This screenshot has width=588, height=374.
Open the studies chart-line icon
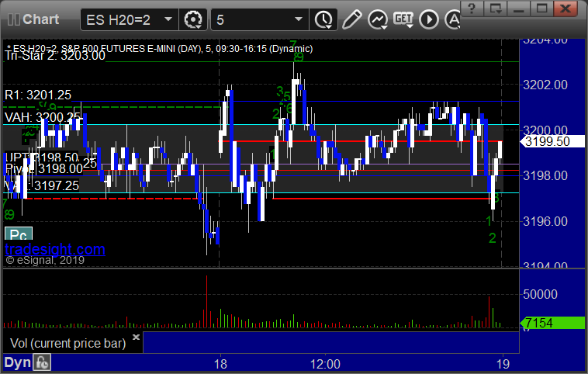tap(377, 19)
